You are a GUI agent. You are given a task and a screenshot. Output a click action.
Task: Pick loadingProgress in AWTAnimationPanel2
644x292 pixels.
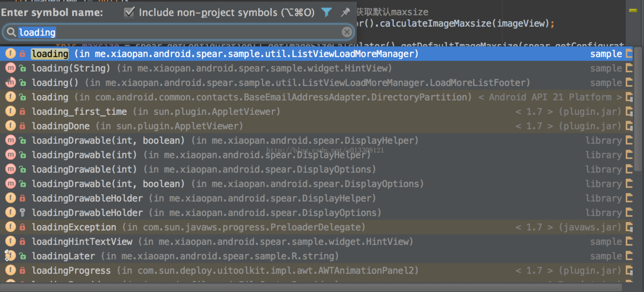pos(317,271)
